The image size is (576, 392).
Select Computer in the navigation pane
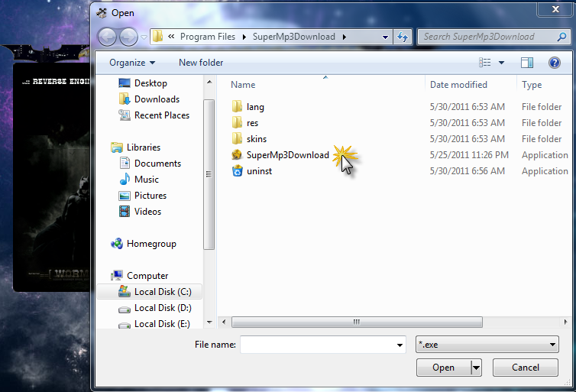(x=147, y=276)
